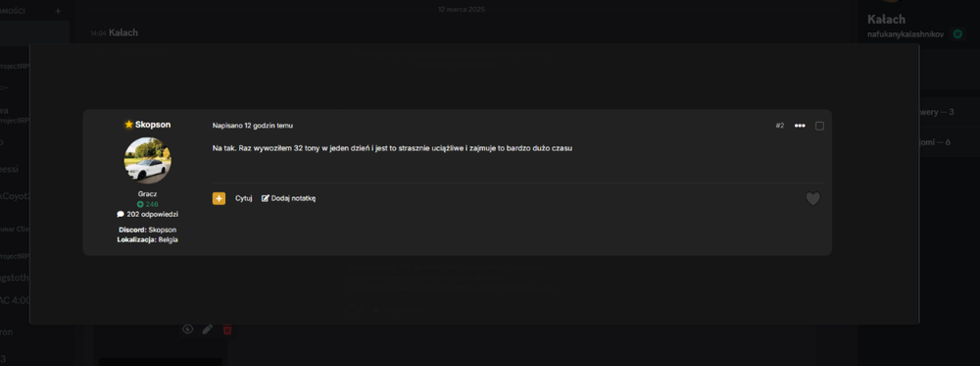This screenshot has height=366, width=980.
Task: Click the 12 marca 2025 date divider
Action: [x=462, y=10]
